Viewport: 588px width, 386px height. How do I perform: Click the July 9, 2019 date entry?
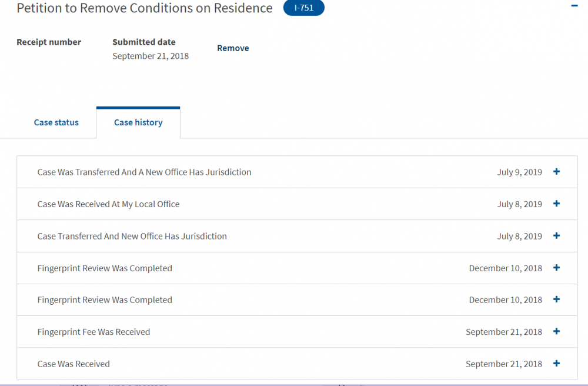(519, 172)
